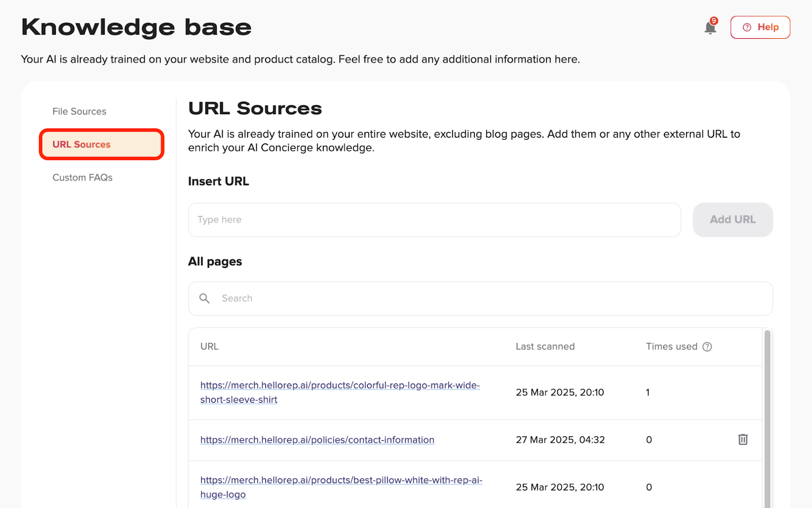Click the Times used column header
The image size is (812, 508).
671,346
